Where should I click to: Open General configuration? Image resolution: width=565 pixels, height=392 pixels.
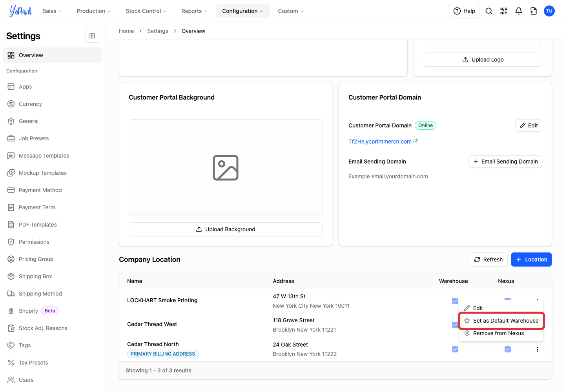pyautogui.click(x=53, y=121)
